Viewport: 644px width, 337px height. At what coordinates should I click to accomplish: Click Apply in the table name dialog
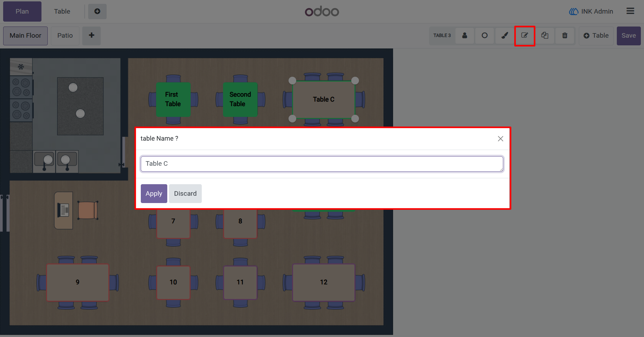(x=154, y=194)
